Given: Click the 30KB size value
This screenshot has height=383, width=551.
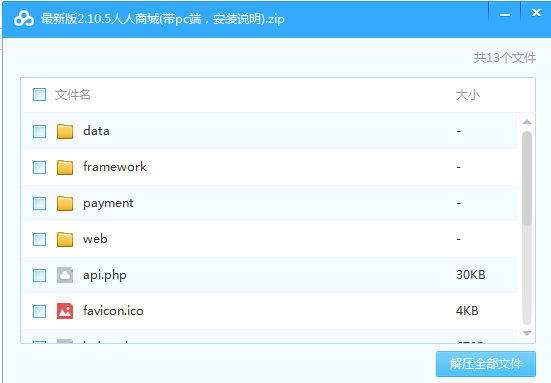Looking at the screenshot, I should 471,275.
